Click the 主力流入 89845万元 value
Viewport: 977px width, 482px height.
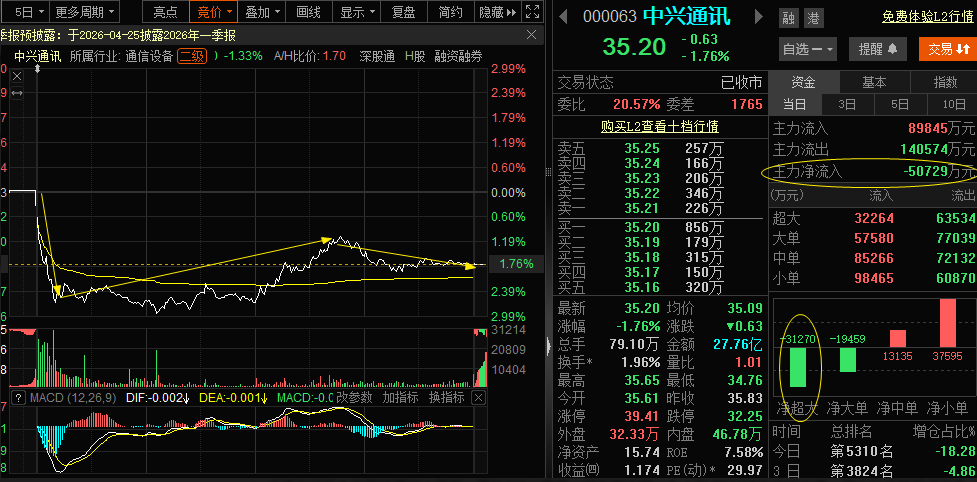(x=941, y=129)
